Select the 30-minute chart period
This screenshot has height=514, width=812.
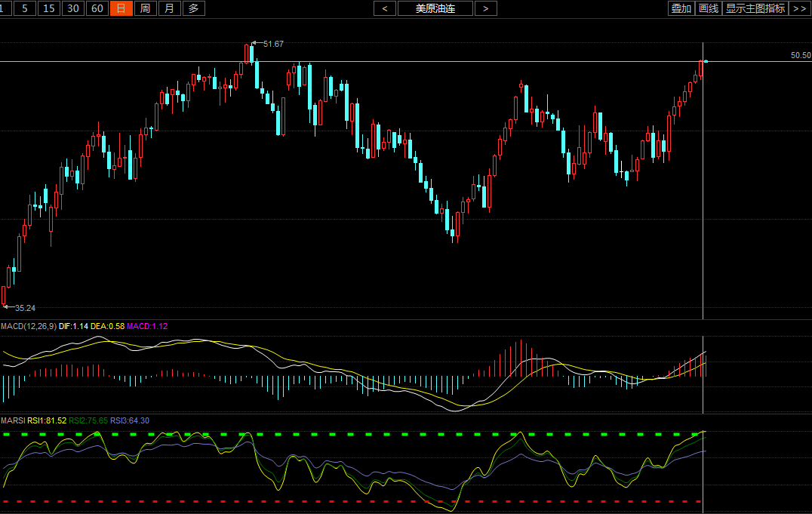[x=72, y=8]
